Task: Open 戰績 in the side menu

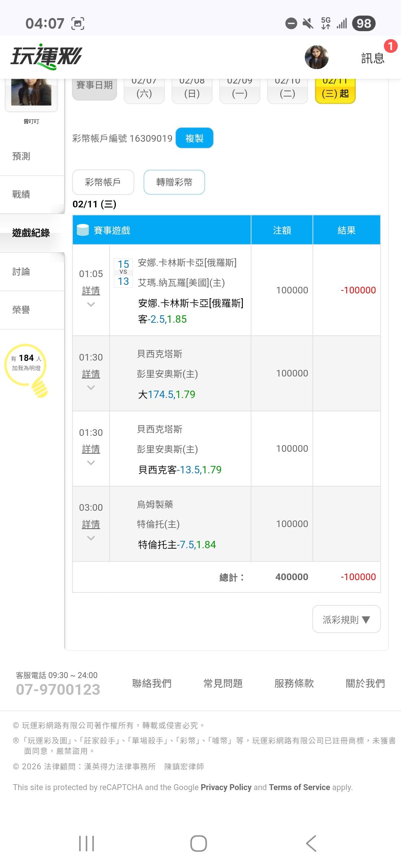Action: point(21,194)
